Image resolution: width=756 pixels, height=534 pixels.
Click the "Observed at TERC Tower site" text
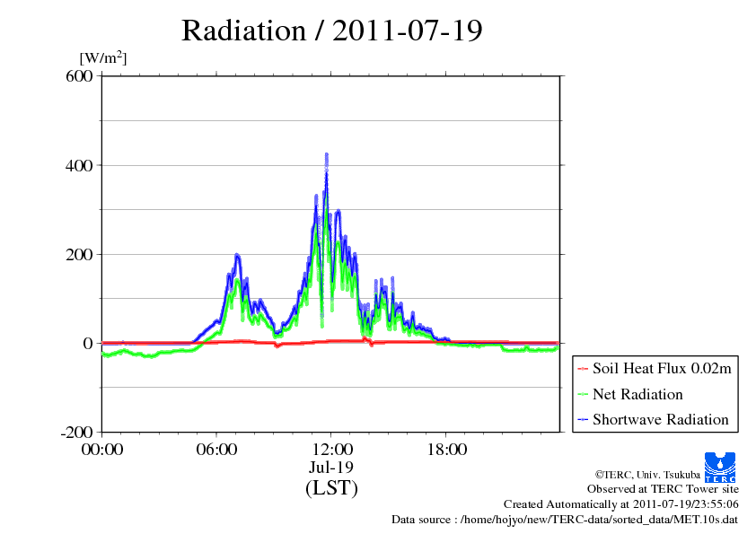(x=663, y=489)
